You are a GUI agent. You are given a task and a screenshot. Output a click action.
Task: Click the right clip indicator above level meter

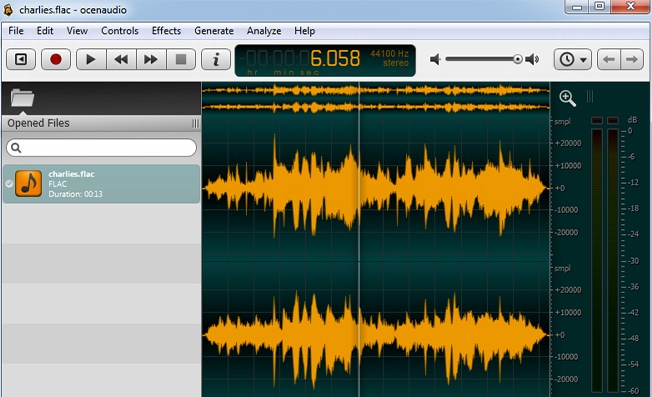(613, 121)
